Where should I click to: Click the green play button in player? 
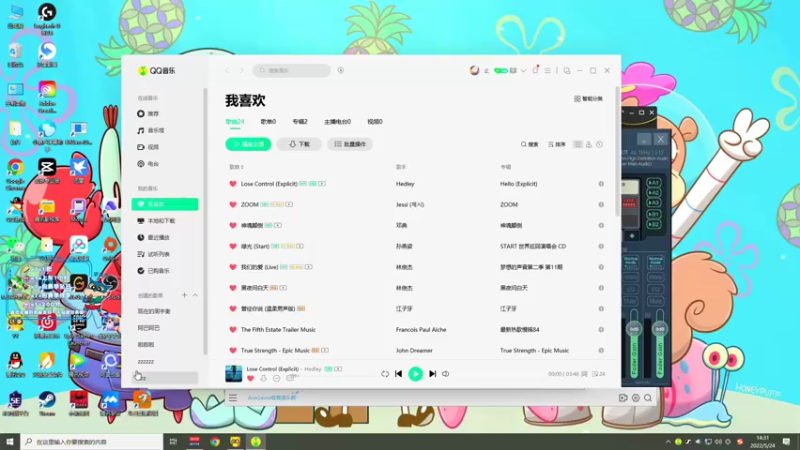pyautogui.click(x=415, y=374)
